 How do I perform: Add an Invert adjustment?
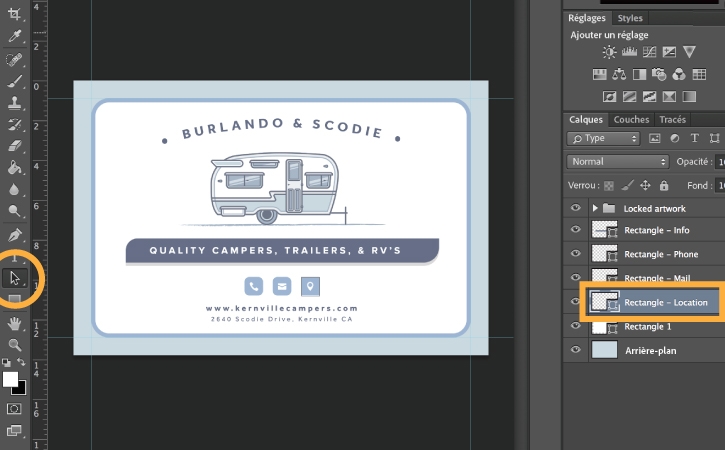[609, 97]
